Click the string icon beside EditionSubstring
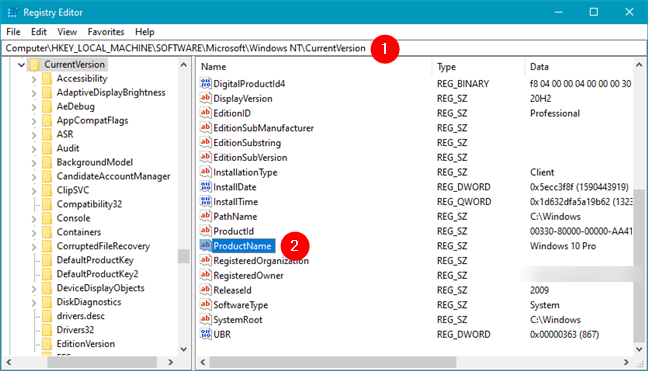The width and height of the screenshot is (648, 371). (x=205, y=143)
